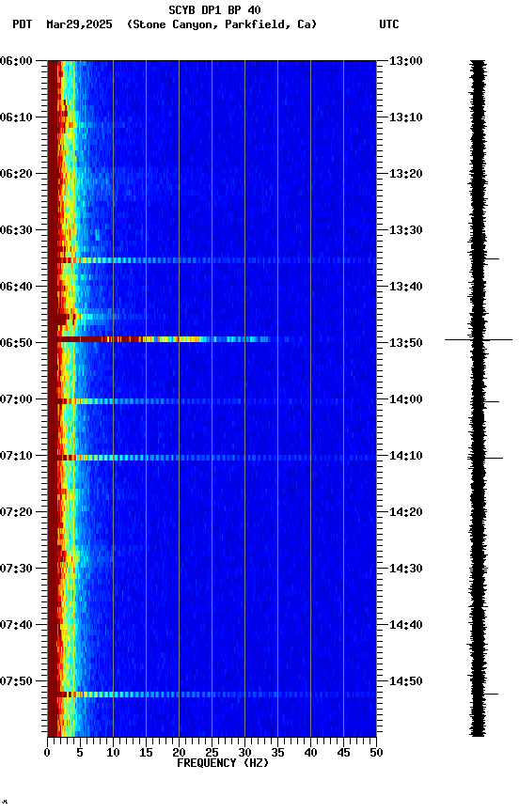
Task: Click the '13:00' UTC time label
Action: [x=406, y=61]
